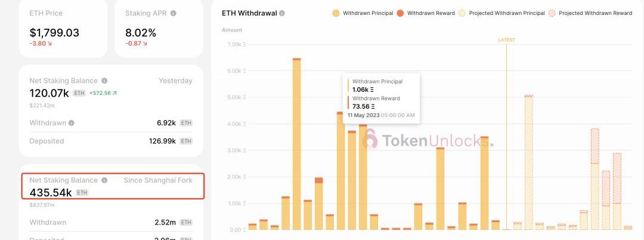Toggle the Withdrawn Reward legend series

pyautogui.click(x=426, y=13)
